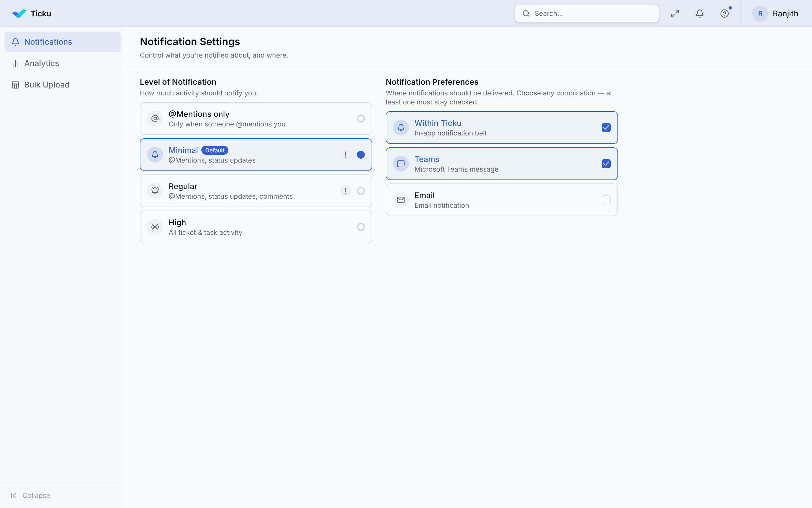Click the Notification Preferences heading
The image size is (812, 508).
[432, 82]
